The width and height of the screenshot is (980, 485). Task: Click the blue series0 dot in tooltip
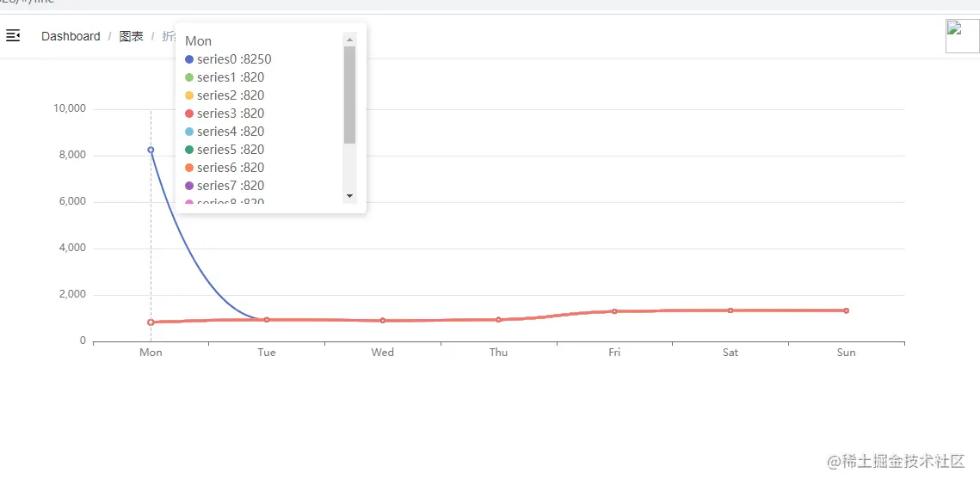click(x=189, y=59)
